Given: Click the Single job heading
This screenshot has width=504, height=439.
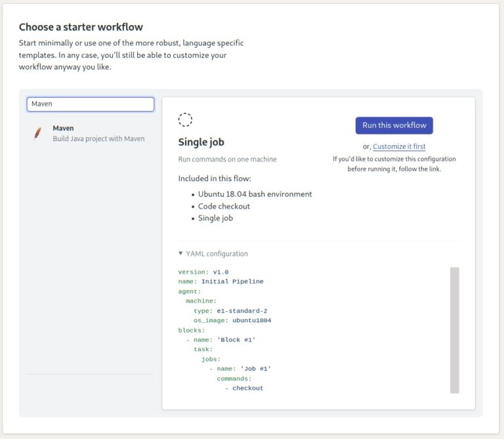Looking at the screenshot, I should click(201, 142).
